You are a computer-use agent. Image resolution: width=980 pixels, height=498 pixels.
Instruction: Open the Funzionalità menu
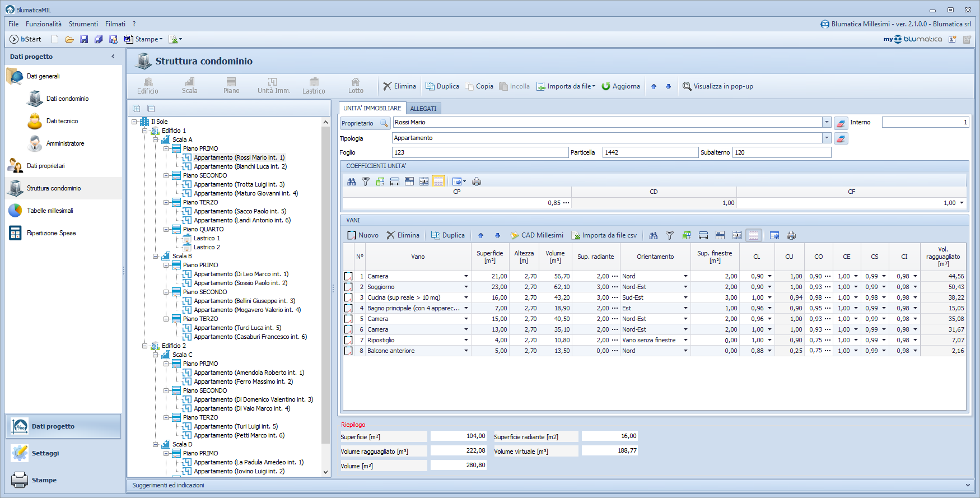pos(44,24)
